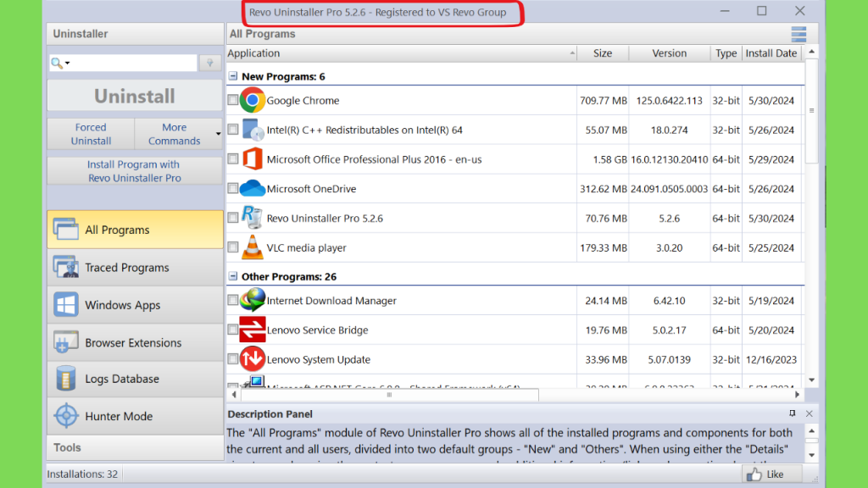Screen dimensions: 868x488
Task: Click the All Programs sidebar icon
Action: point(66,229)
